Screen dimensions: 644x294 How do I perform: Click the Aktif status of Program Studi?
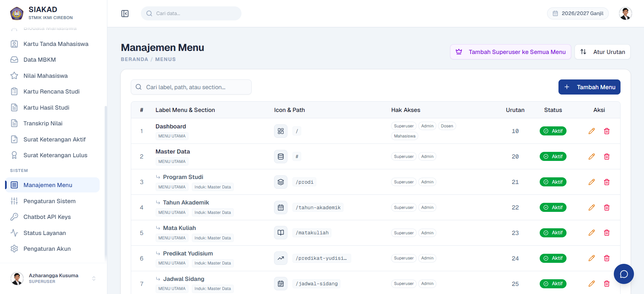553,182
